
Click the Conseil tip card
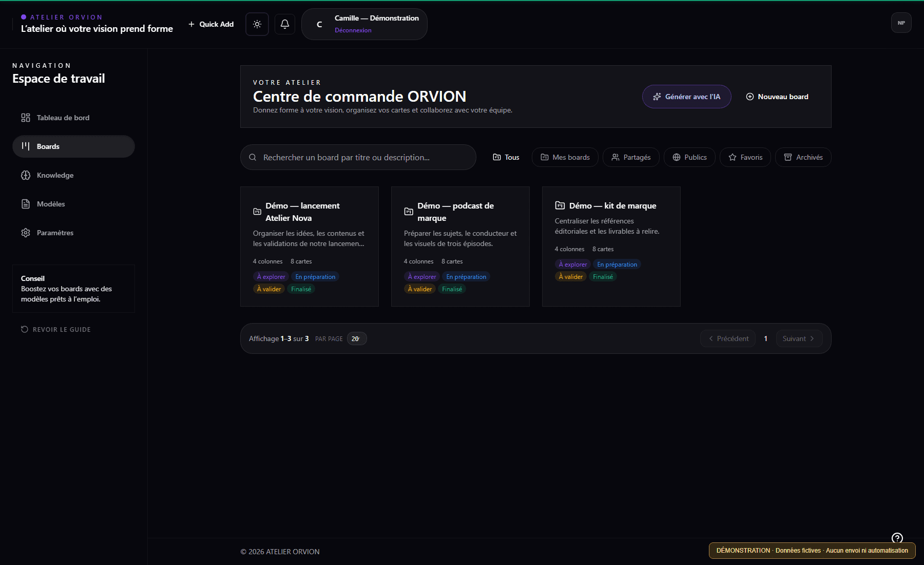pyautogui.click(x=73, y=289)
